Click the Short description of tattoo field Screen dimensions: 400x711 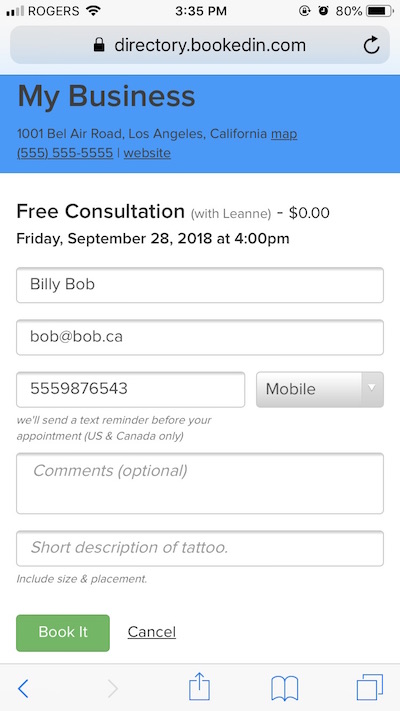pyautogui.click(x=200, y=548)
